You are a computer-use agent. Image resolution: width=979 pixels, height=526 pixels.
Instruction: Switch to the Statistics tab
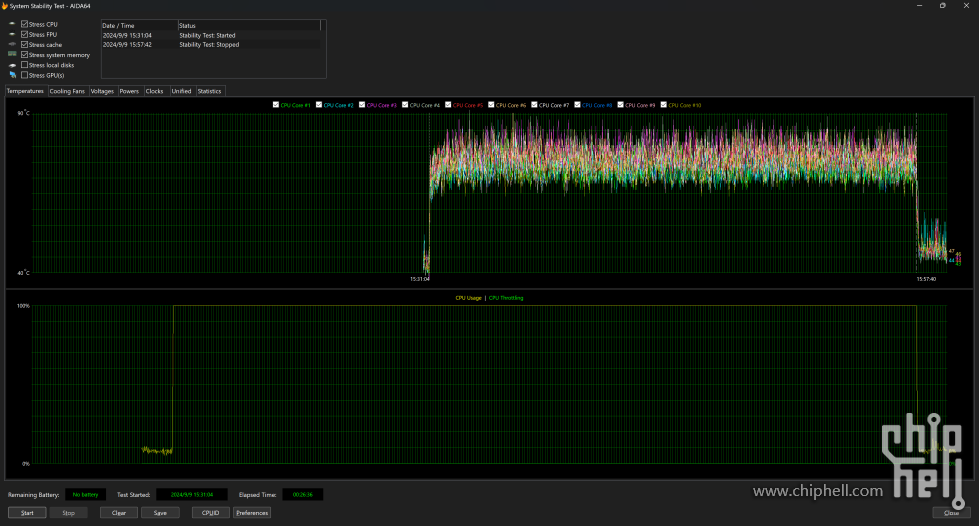pos(210,91)
